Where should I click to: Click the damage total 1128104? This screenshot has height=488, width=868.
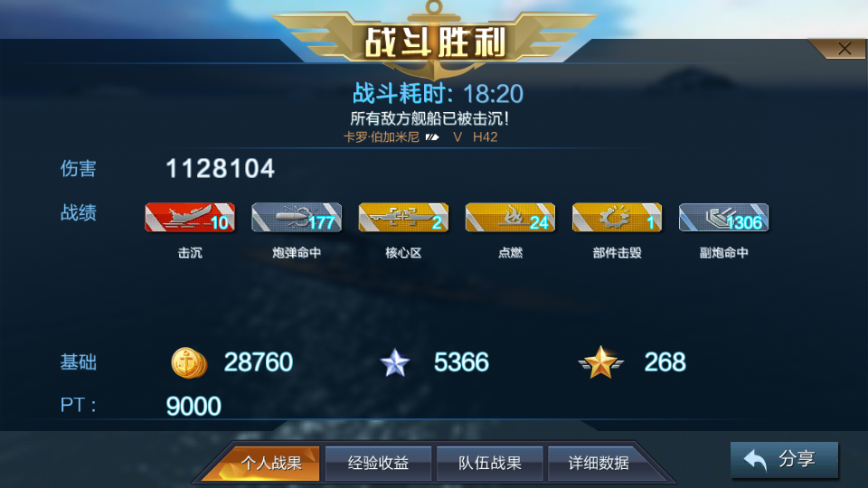pyautogui.click(x=221, y=169)
